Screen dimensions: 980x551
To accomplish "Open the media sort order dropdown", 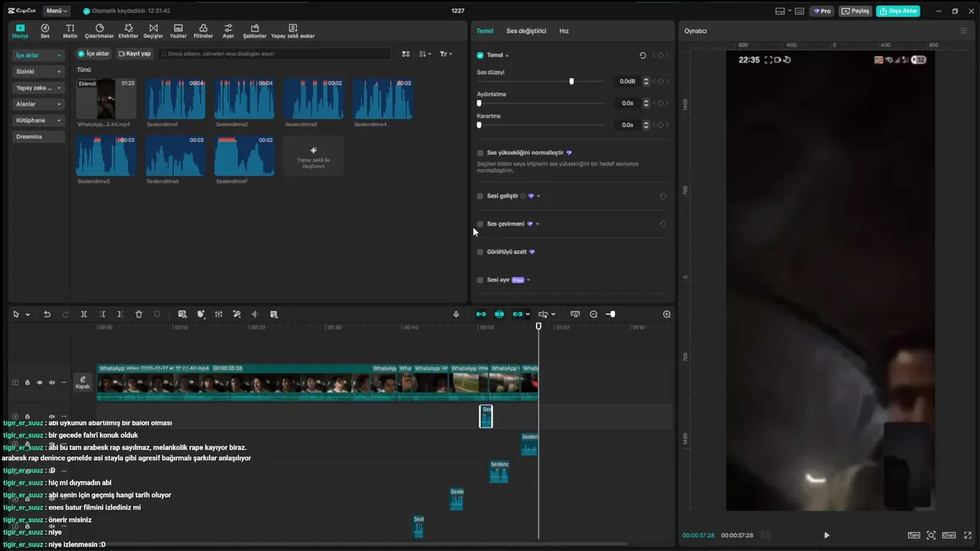I will pyautogui.click(x=426, y=54).
